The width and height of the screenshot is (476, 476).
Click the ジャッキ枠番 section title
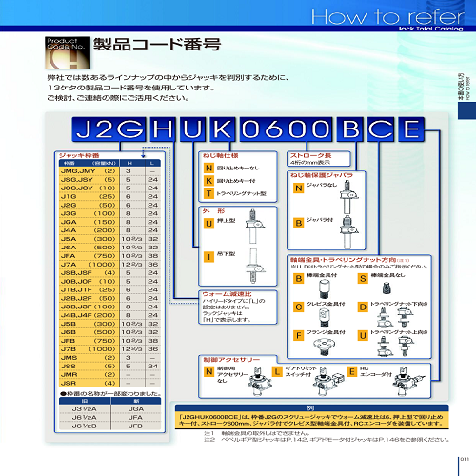coord(79,155)
